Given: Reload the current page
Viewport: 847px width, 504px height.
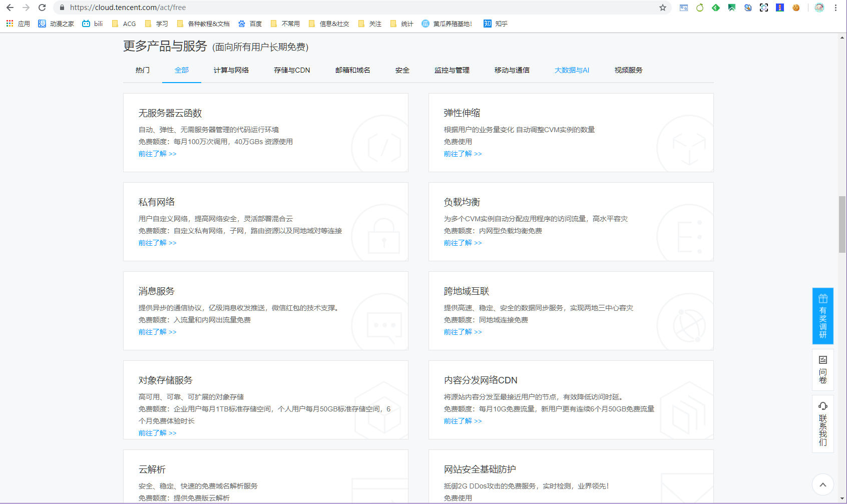Looking at the screenshot, I should pyautogui.click(x=42, y=8).
